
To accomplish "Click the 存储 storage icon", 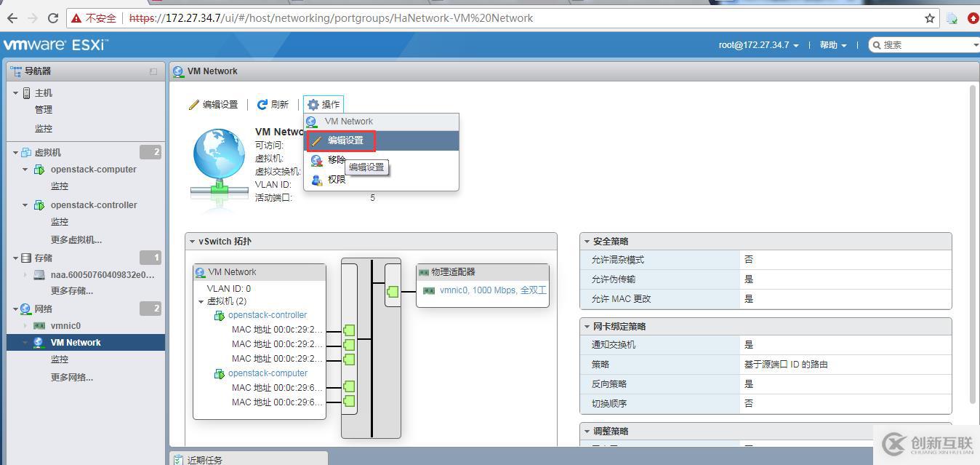I will tap(27, 258).
